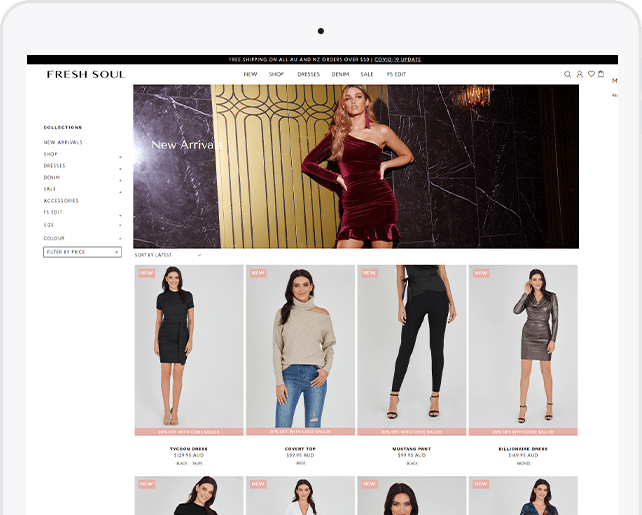Viewport: 642px width, 515px height.
Task: Select FS Edit in Collections sidebar
Action: [53, 212]
